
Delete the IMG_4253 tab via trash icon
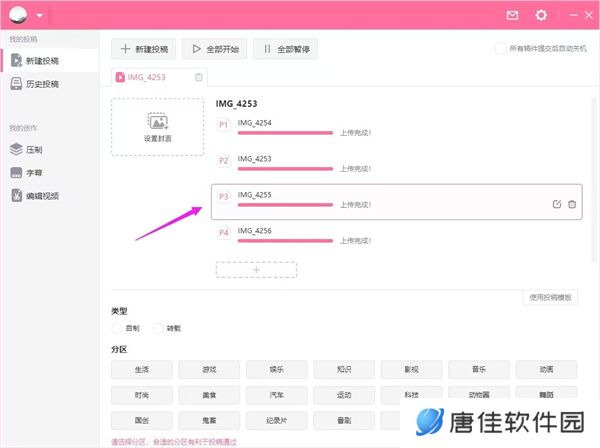[x=199, y=77]
